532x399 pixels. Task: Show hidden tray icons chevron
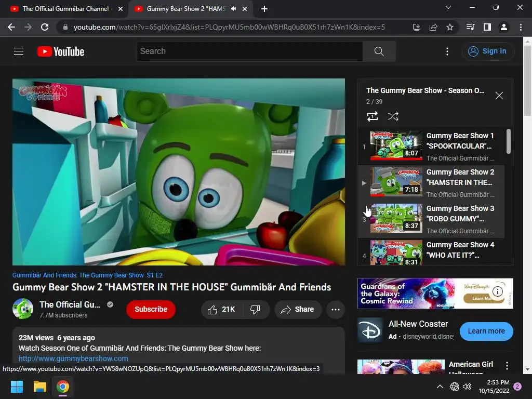click(x=440, y=387)
